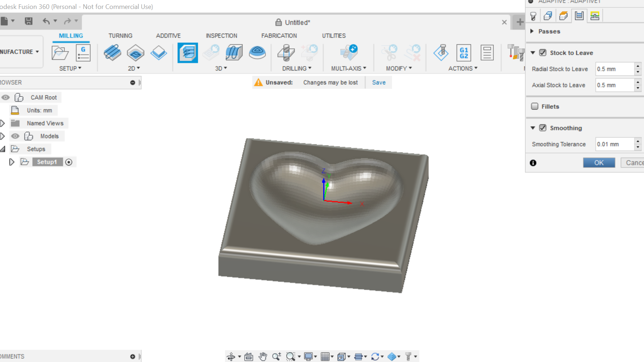Open the Heights tab in the Adaptive dialog

[563, 15]
